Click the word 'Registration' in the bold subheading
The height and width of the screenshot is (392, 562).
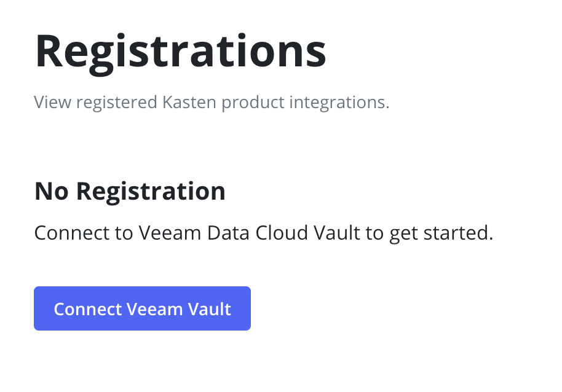pos(151,192)
